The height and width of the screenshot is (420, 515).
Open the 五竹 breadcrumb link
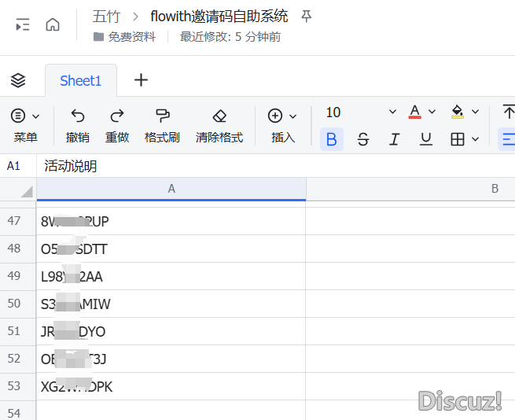[105, 16]
